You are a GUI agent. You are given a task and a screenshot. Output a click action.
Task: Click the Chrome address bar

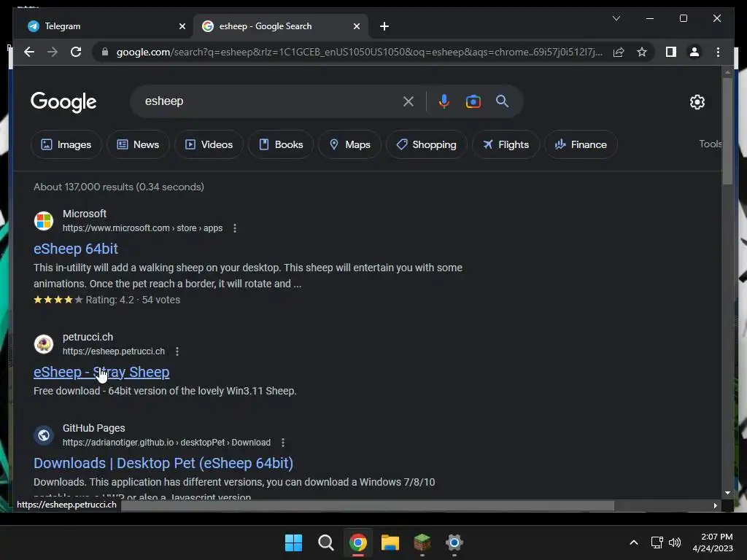(x=359, y=52)
